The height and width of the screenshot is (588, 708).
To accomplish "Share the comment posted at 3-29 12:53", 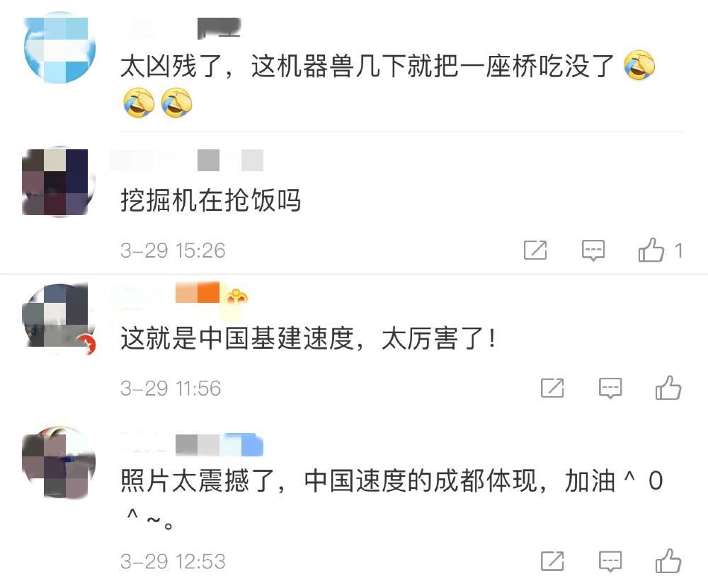I will (552, 561).
